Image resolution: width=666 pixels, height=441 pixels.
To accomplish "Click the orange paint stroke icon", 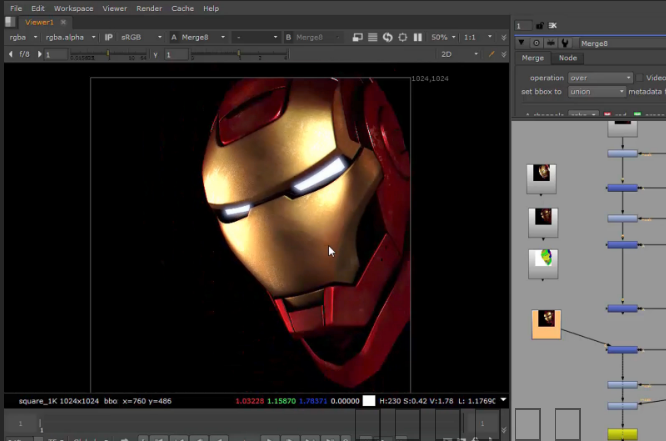I will (x=491, y=54).
